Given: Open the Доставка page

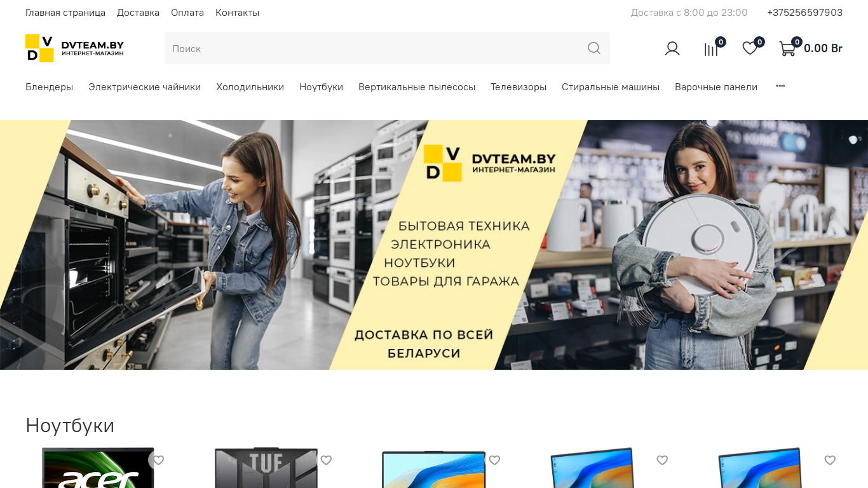Looking at the screenshot, I should pos(138,13).
